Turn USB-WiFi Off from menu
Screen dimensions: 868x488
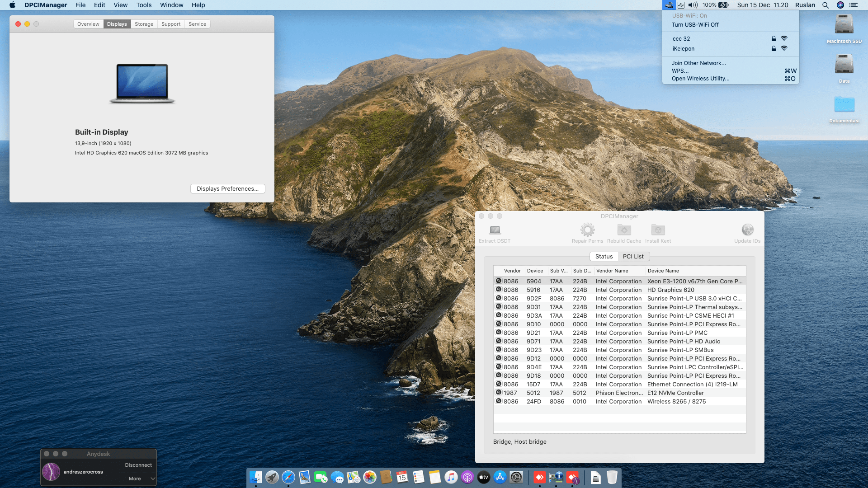(695, 25)
